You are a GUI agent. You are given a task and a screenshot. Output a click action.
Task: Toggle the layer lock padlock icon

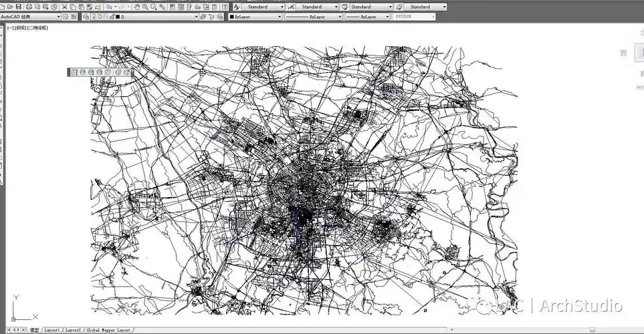click(112, 17)
